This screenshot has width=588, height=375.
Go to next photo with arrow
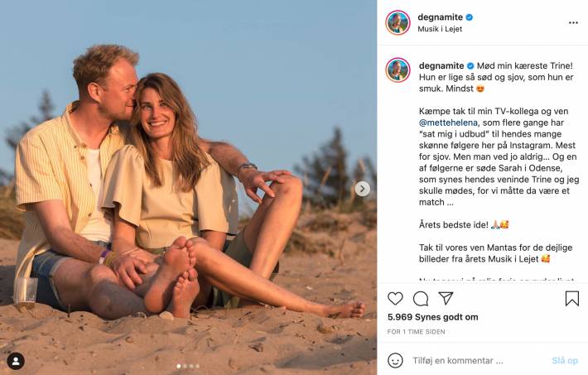[362, 189]
